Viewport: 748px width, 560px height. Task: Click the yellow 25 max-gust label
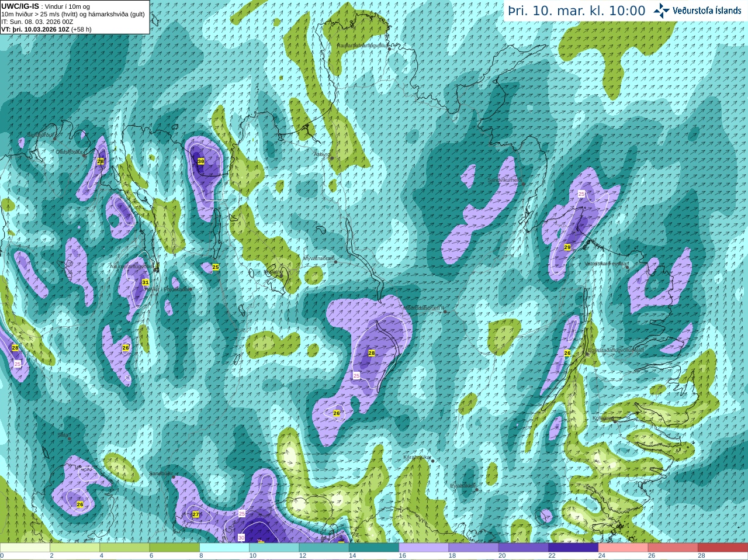[216, 267]
